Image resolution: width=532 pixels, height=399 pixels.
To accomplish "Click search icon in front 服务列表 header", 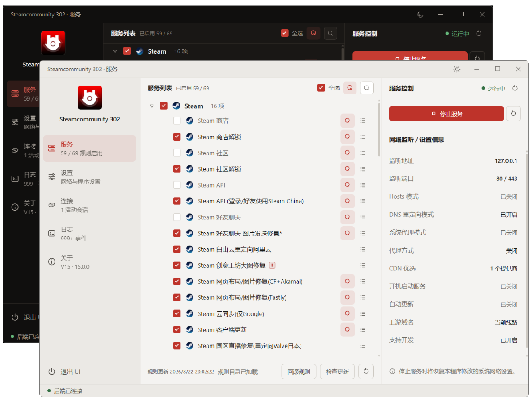I will (x=367, y=88).
